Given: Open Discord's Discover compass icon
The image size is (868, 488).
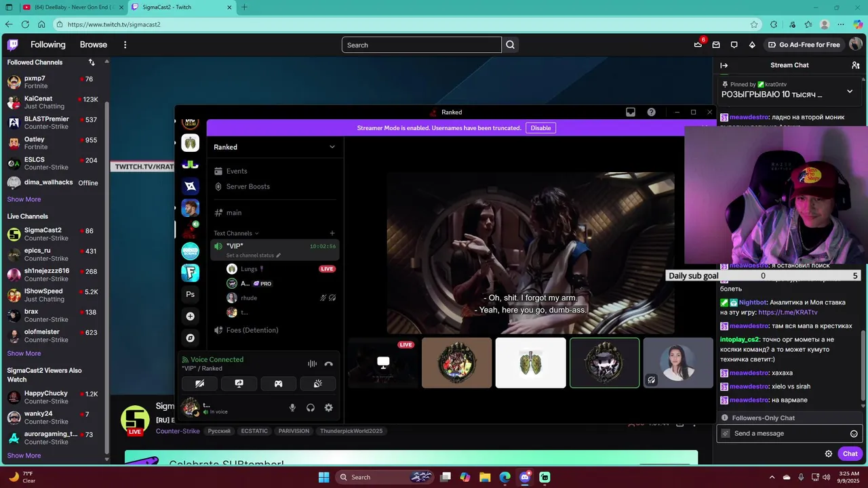Looking at the screenshot, I should coord(190,338).
